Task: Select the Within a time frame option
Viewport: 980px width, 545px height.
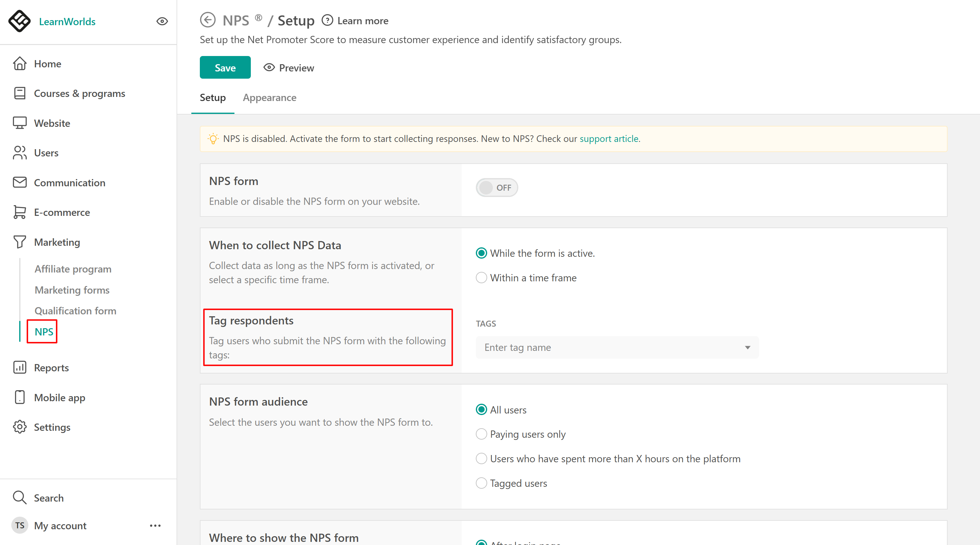Action: pyautogui.click(x=481, y=278)
